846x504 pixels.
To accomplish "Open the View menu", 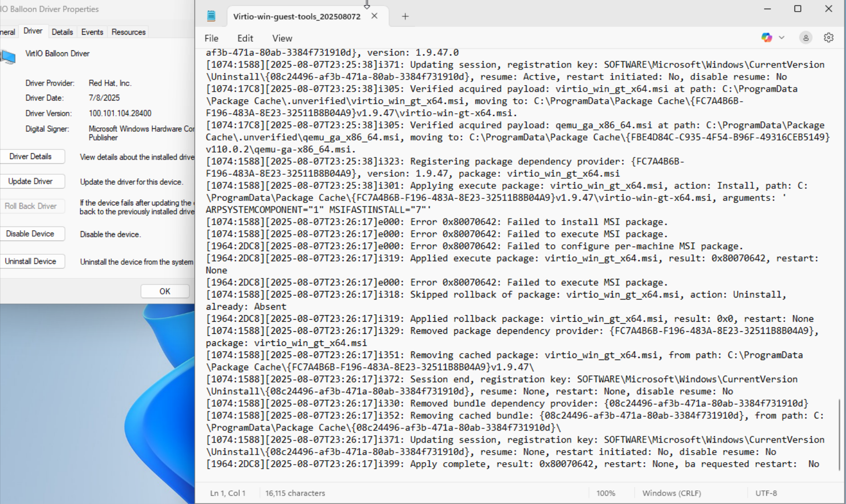I will click(x=282, y=38).
